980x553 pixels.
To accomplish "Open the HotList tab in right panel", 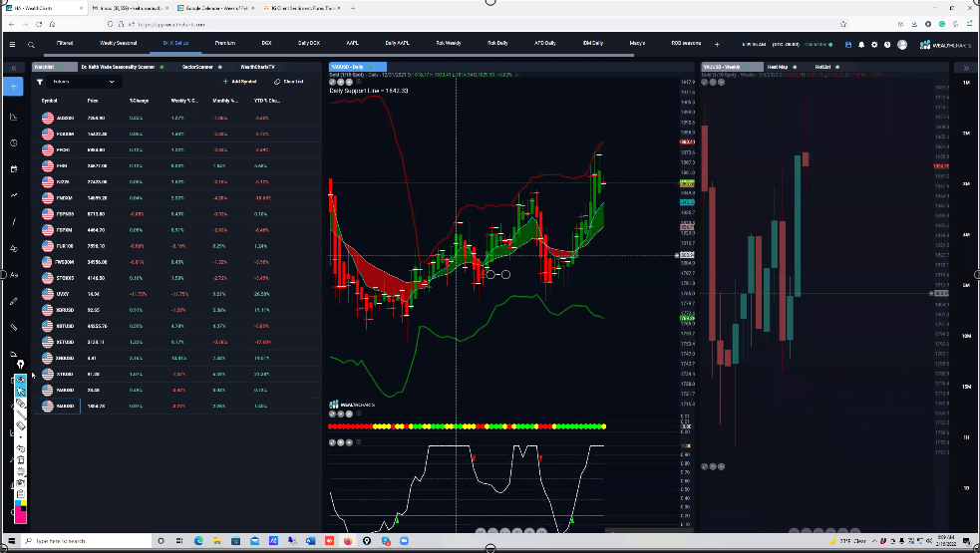I will tap(822, 67).
